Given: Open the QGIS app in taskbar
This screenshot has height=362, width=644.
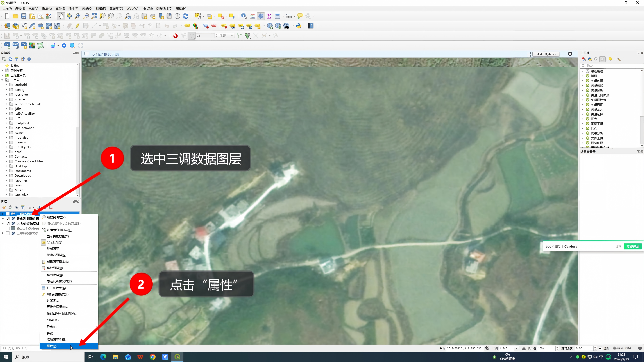Looking at the screenshot, I should [x=177, y=357].
